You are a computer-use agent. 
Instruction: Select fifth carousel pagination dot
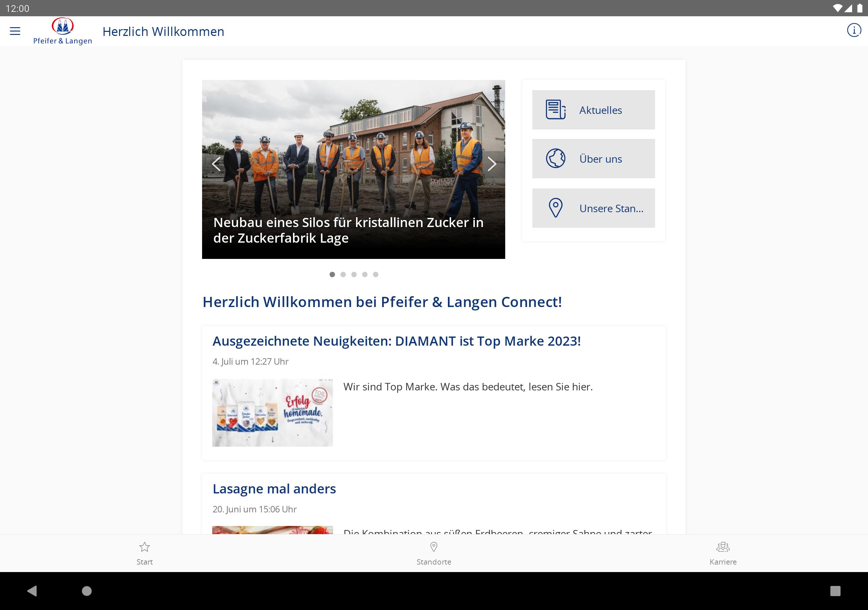[375, 274]
